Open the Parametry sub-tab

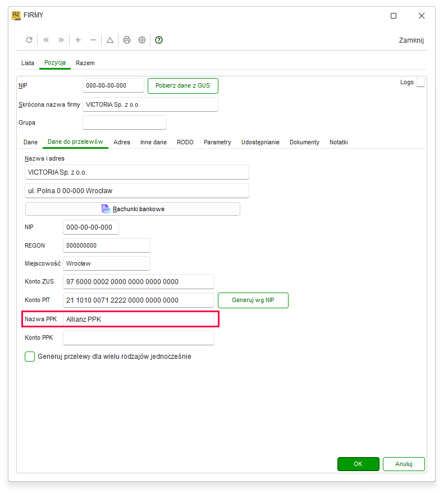218,142
